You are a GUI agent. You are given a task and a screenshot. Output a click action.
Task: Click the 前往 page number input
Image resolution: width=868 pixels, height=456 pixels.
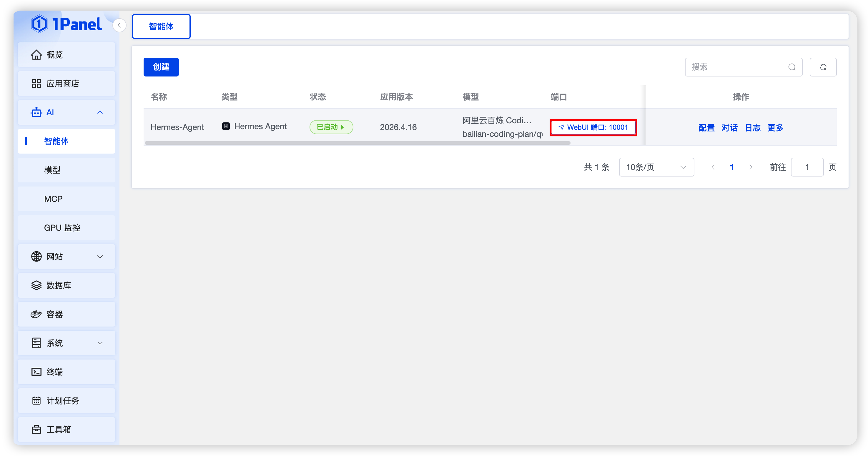pyautogui.click(x=807, y=167)
